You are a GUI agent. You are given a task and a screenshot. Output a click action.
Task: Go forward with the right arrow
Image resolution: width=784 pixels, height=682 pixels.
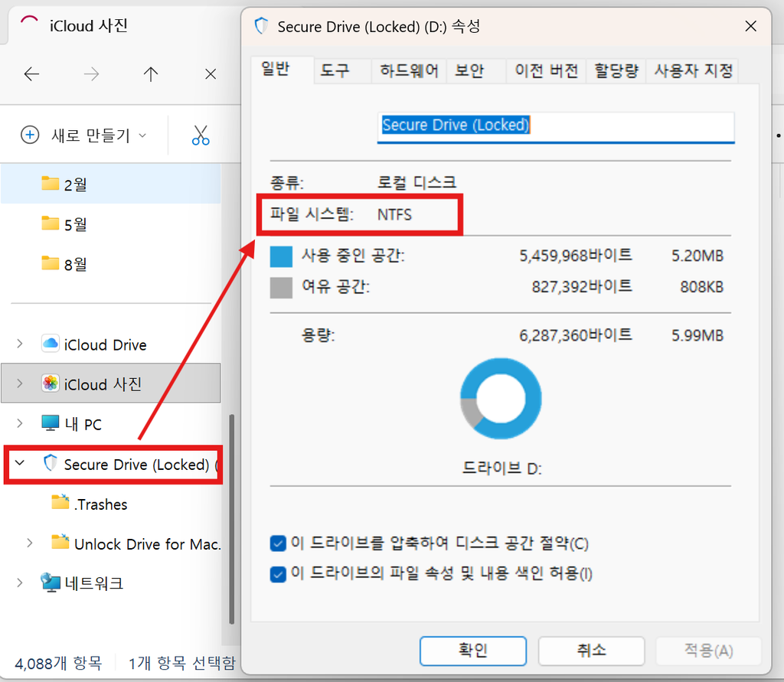pos(91,74)
